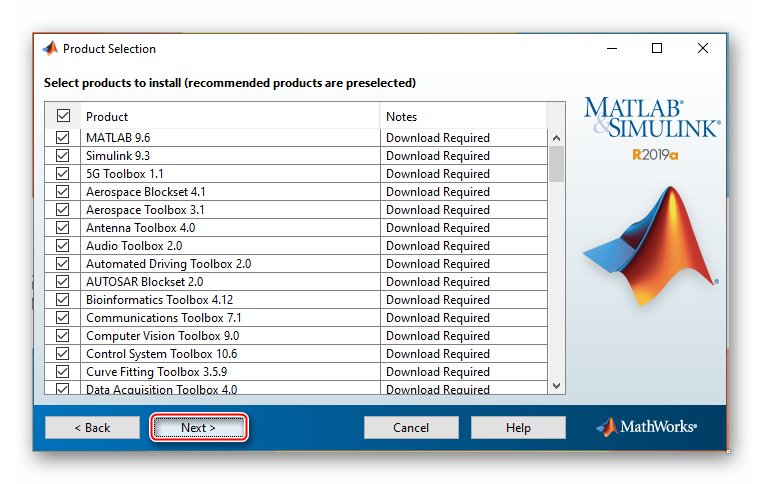Cancel the installation

[x=411, y=427]
